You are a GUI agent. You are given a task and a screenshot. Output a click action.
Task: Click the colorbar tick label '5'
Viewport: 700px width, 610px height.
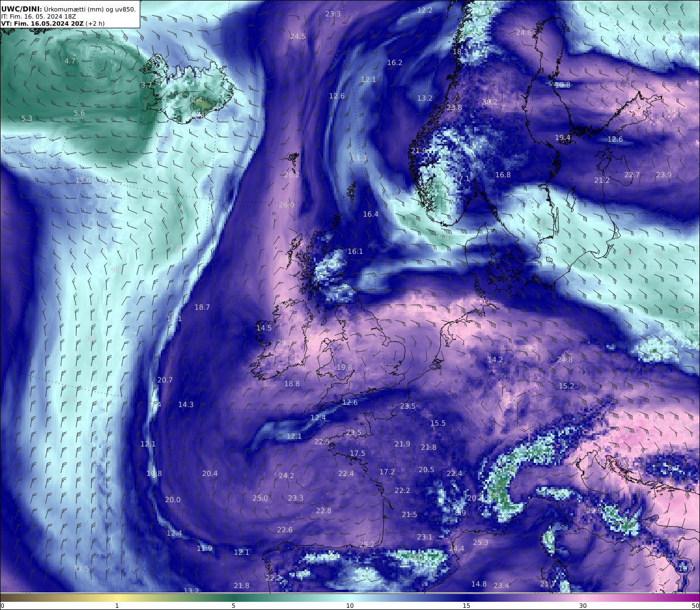pos(234,605)
